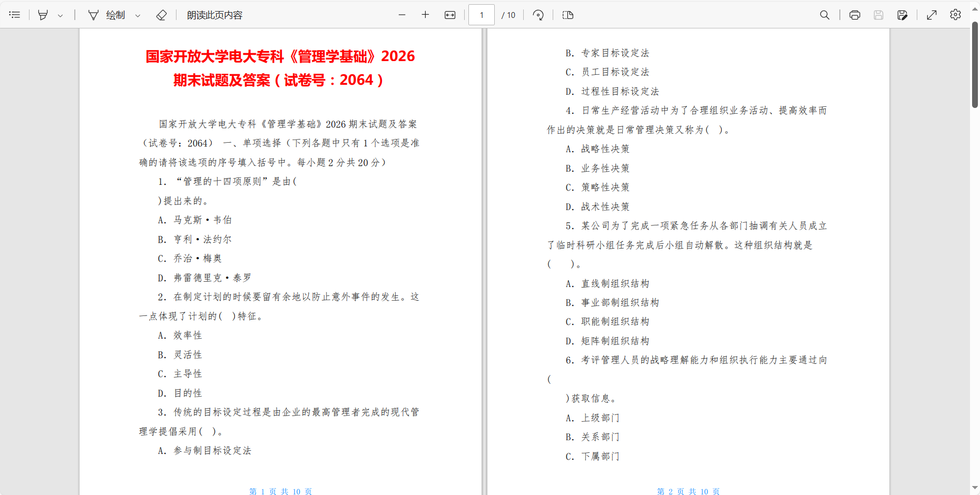
Task: Click option "B. 灵活性"
Action: 180,355
